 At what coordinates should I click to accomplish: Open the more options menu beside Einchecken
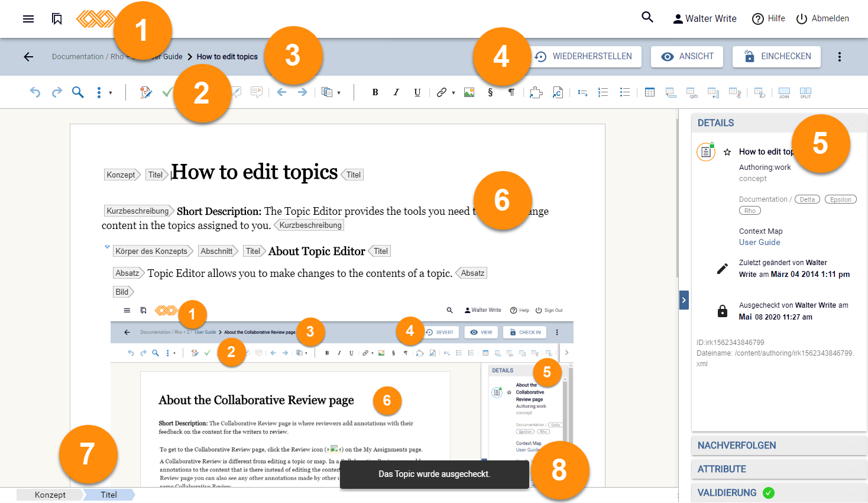click(x=840, y=57)
